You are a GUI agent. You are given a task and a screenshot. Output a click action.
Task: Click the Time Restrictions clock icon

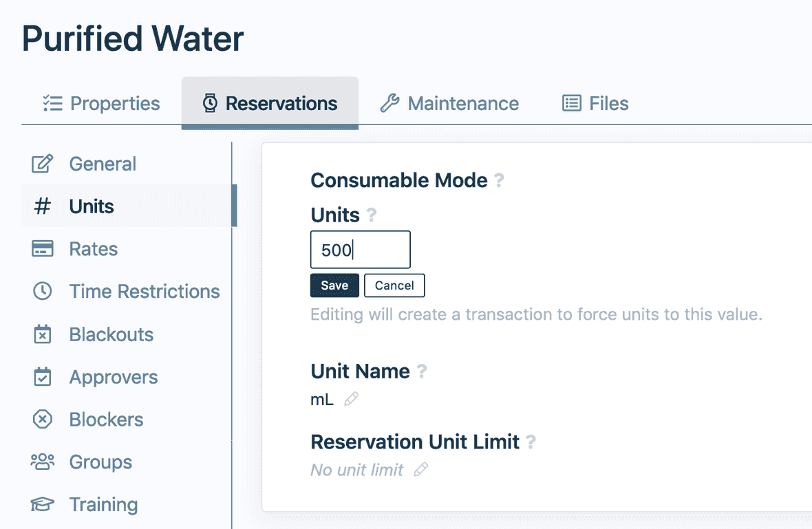click(43, 292)
